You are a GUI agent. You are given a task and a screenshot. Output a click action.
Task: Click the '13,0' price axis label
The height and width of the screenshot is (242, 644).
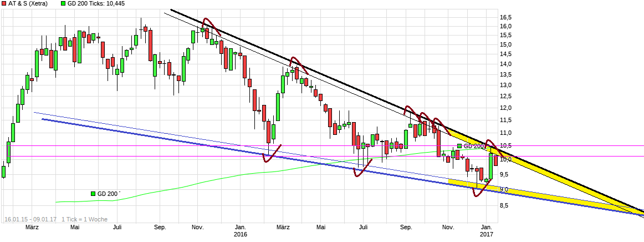coord(505,85)
